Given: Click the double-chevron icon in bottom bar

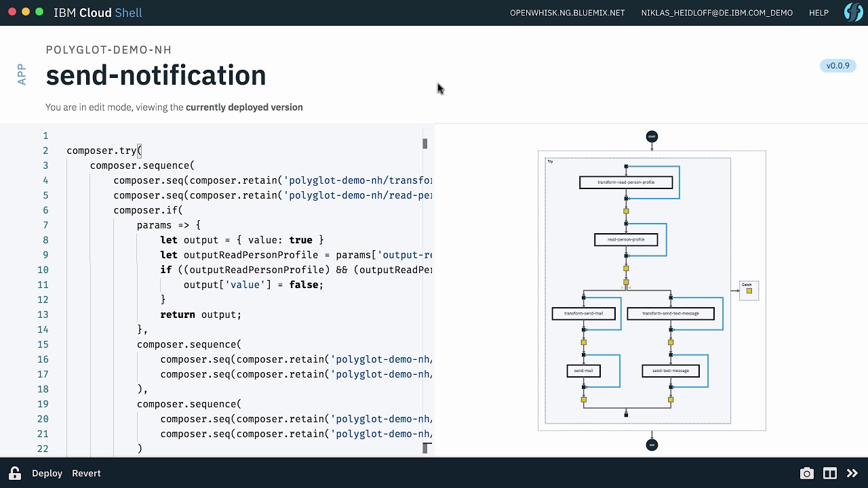Looking at the screenshot, I should coord(852,474).
